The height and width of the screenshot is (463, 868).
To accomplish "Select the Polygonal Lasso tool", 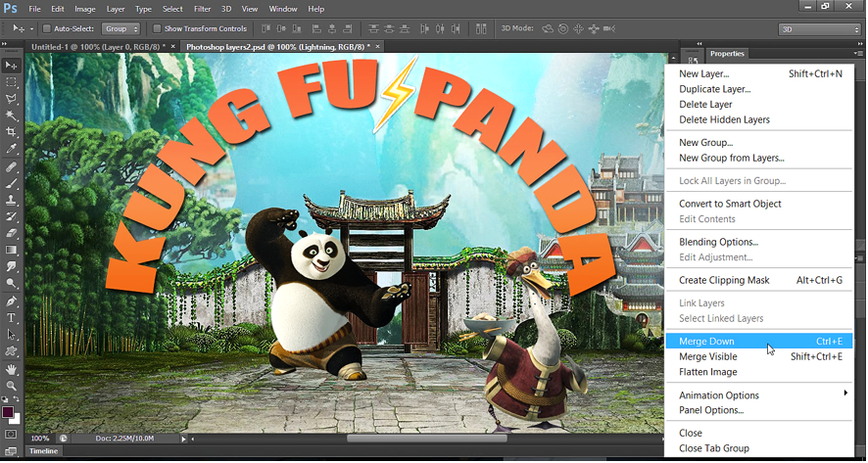I will [x=11, y=99].
